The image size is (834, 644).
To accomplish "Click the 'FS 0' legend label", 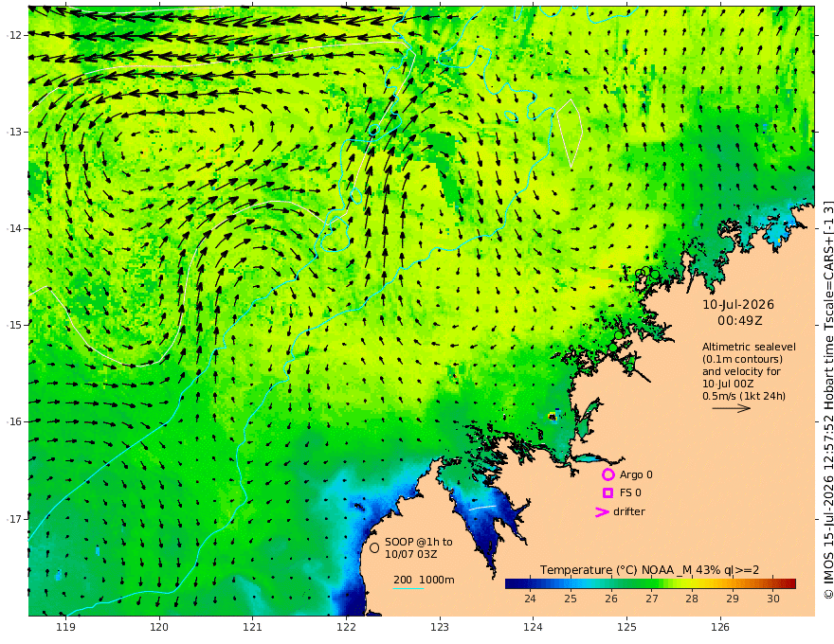I will 630,492.
